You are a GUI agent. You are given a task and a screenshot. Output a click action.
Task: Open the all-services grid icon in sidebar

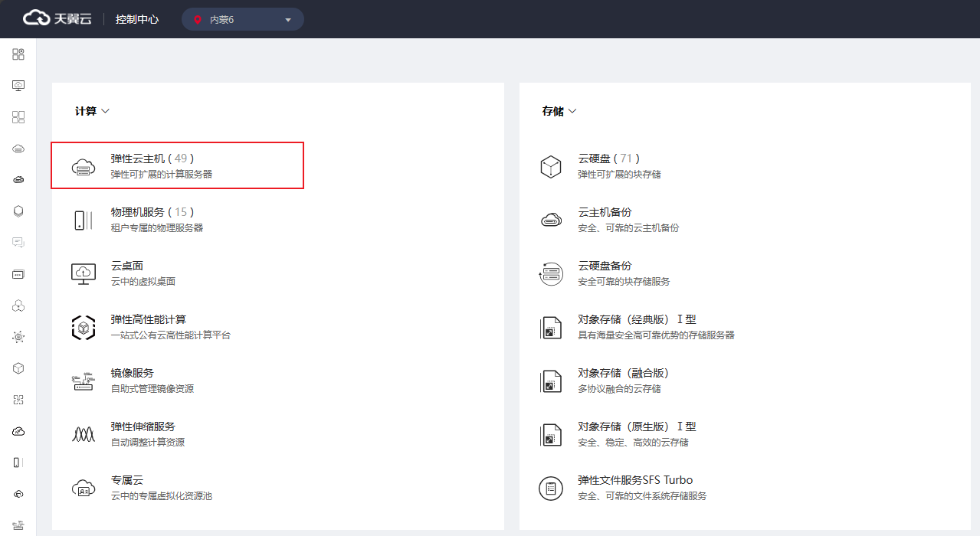tap(18, 54)
